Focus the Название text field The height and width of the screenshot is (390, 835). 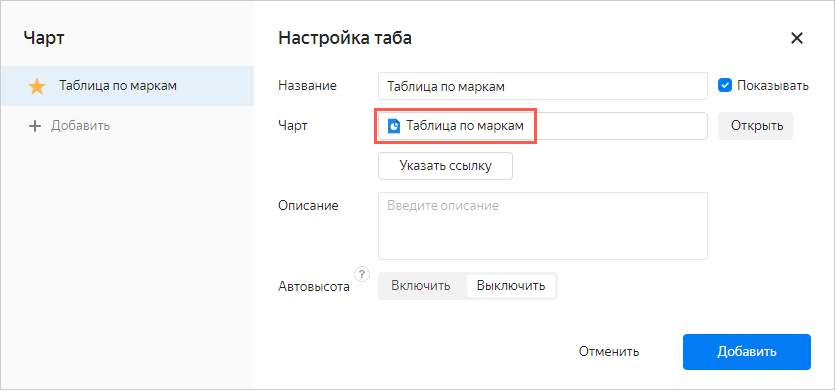coord(543,86)
